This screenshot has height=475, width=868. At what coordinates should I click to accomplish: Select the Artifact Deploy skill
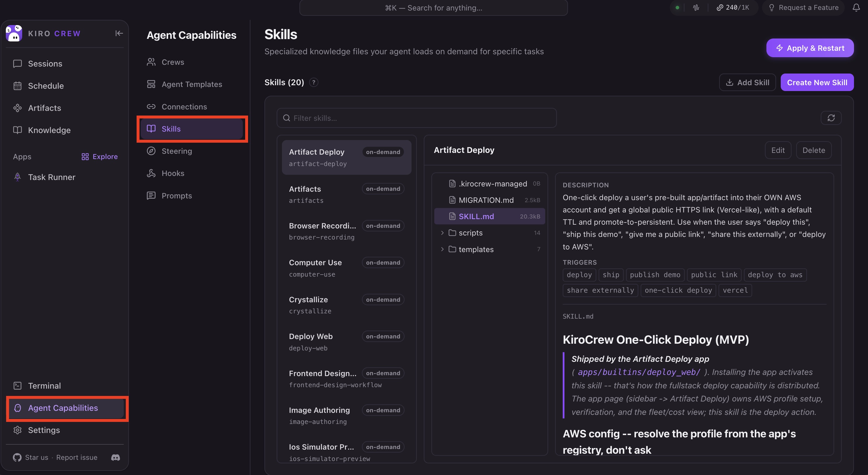(x=346, y=157)
